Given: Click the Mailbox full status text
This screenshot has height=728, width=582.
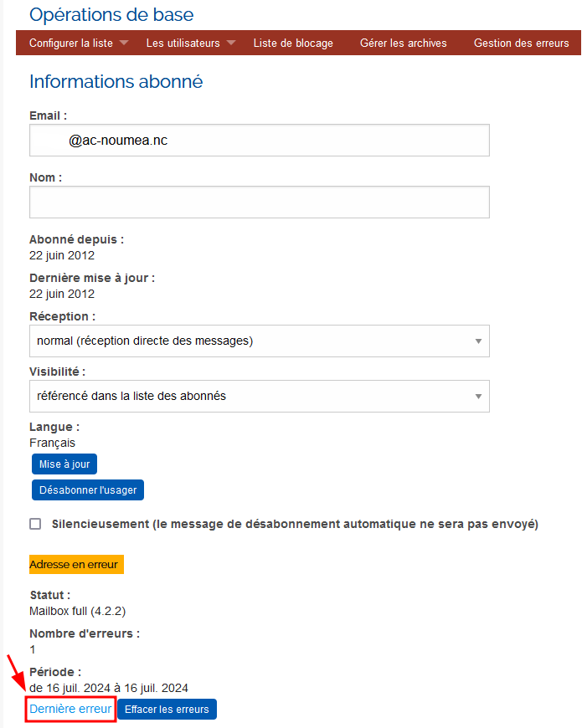Looking at the screenshot, I should tap(78, 611).
